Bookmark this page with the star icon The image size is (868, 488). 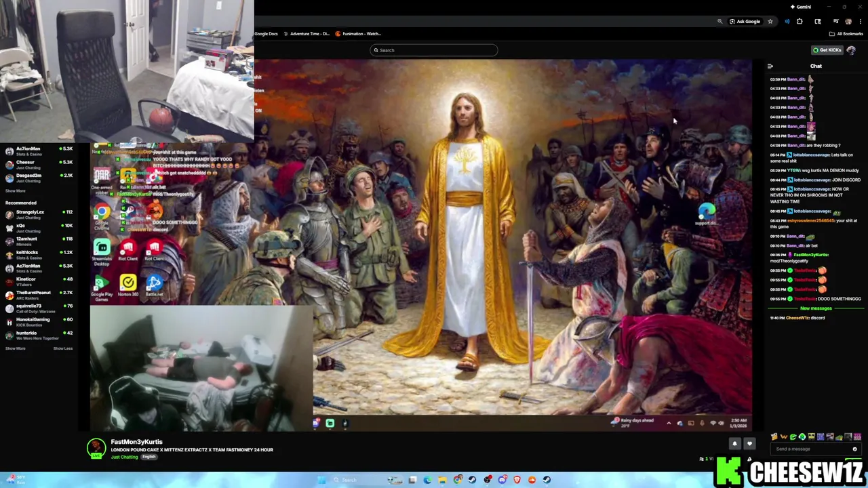(770, 22)
